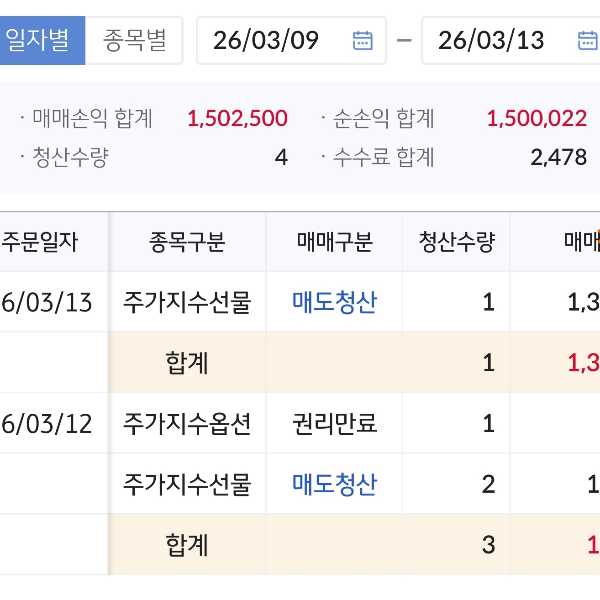Select the 주가지수옵션 row cell
This screenshot has width=600, height=600.
(x=187, y=423)
